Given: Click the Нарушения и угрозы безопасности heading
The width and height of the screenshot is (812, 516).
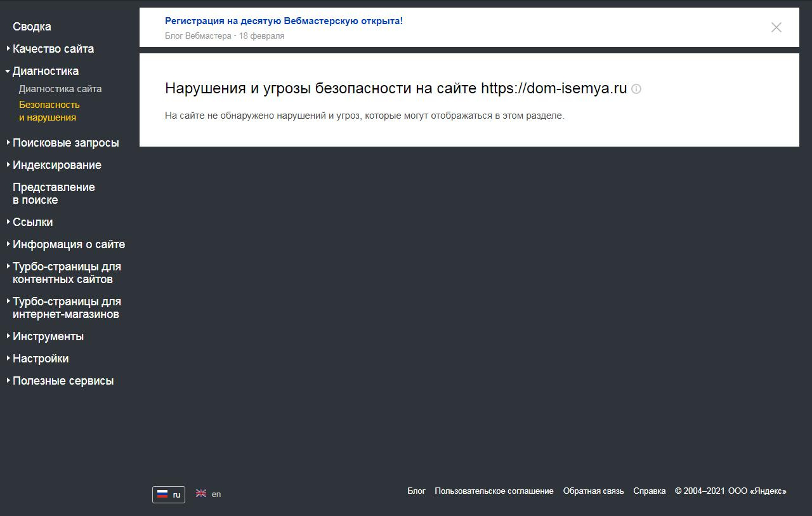Looking at the screenshot, I should click(396, 89).
